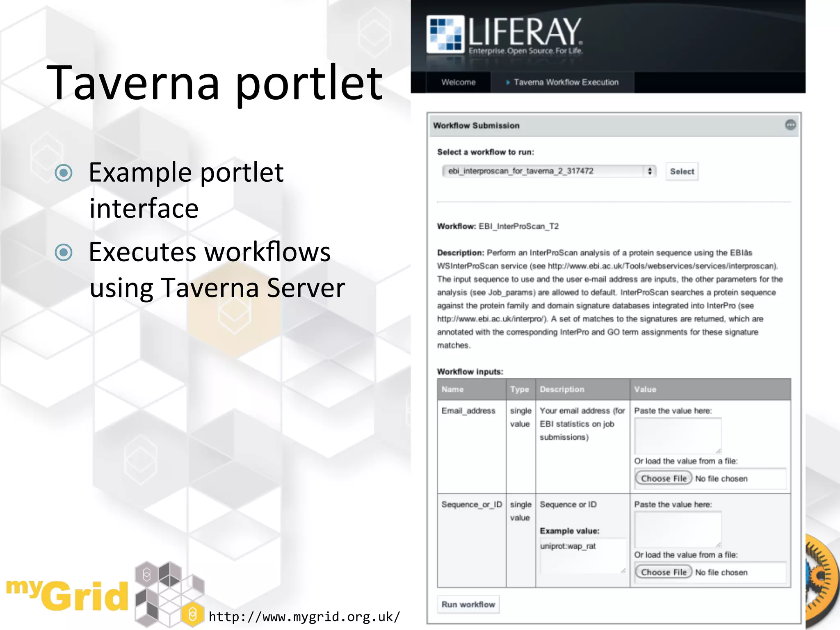Image resolution: width=840 pixels, height=630 pixels.
Task: Click the Workflow Submission portlet title
Action: pyautogui.click(x=476, y=126)
